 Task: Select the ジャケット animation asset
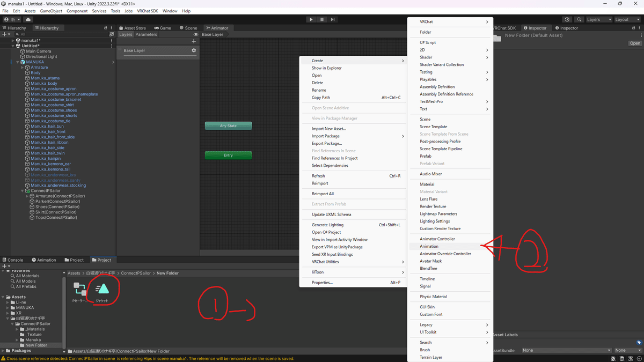(102, 292)
